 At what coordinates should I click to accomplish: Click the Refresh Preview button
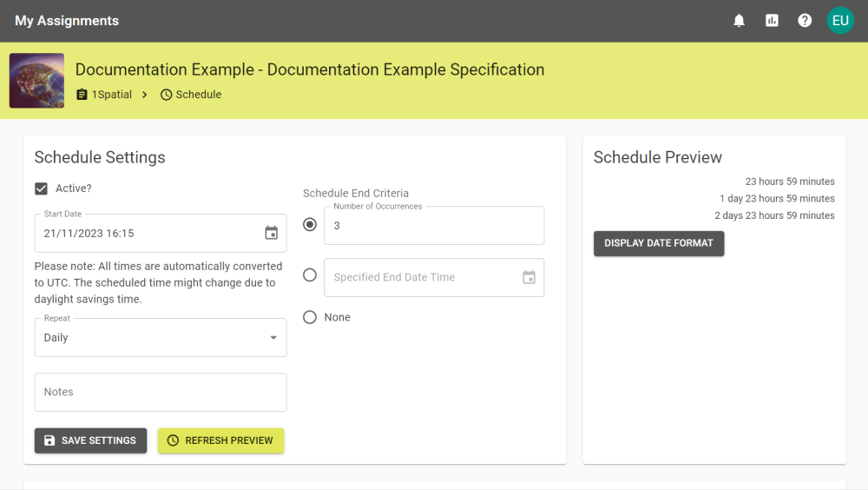(x=220, y=440)
